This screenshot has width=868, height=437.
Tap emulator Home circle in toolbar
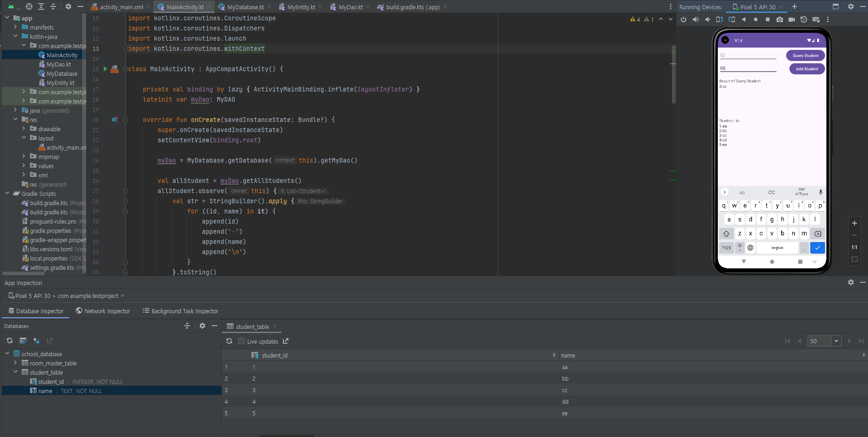click(756, 19)
